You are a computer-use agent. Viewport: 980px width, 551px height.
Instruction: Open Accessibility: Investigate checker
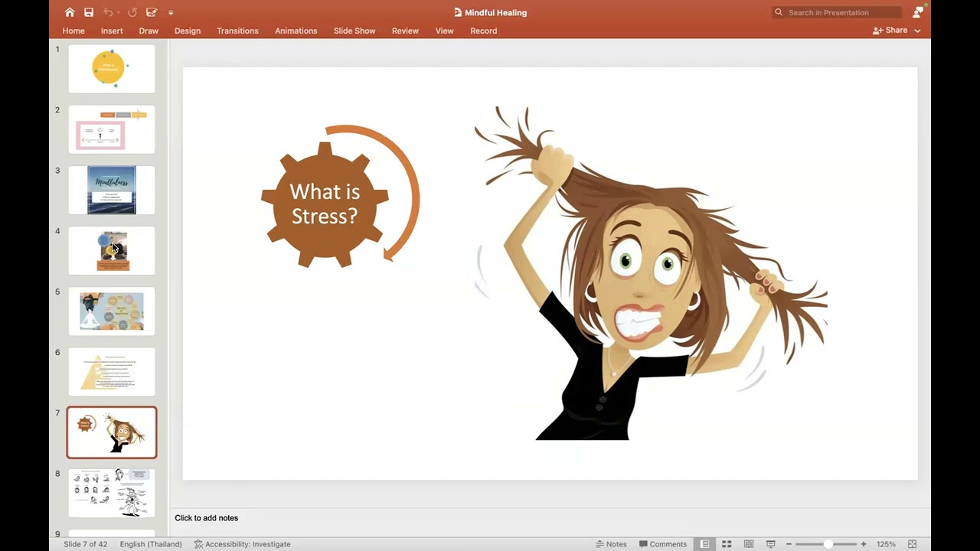click(242, 544)
